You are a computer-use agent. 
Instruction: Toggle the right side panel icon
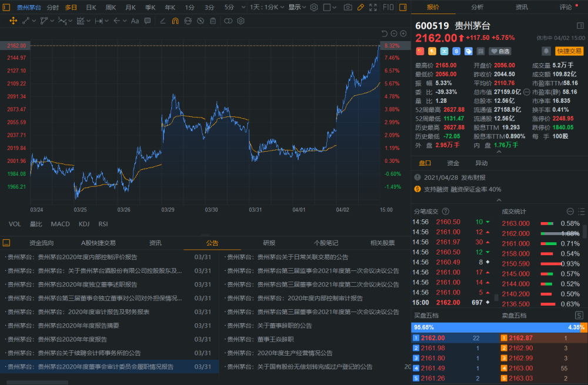coord(403,7)
